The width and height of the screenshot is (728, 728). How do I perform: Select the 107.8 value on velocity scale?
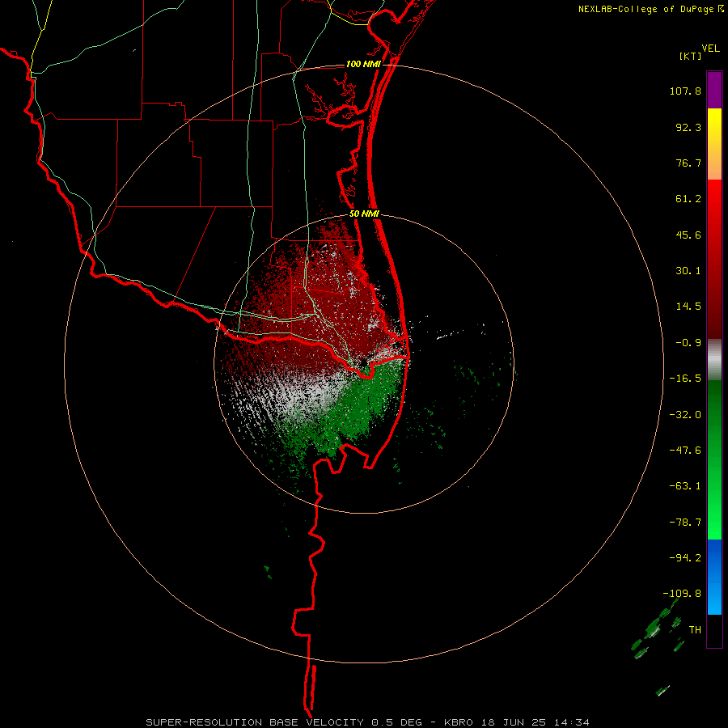pos(685,91)
